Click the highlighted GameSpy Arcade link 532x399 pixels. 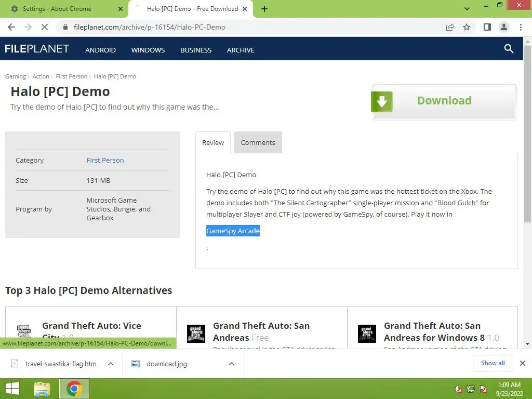tap(233, 231)
